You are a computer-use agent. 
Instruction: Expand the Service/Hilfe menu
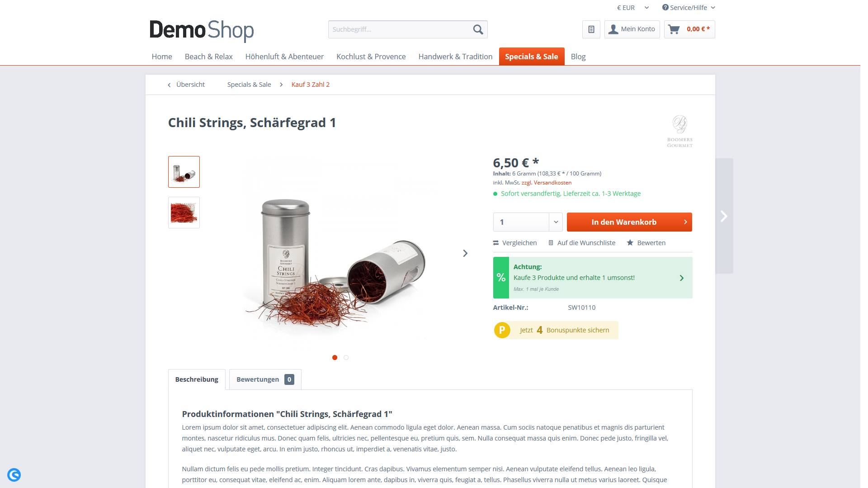689,8
